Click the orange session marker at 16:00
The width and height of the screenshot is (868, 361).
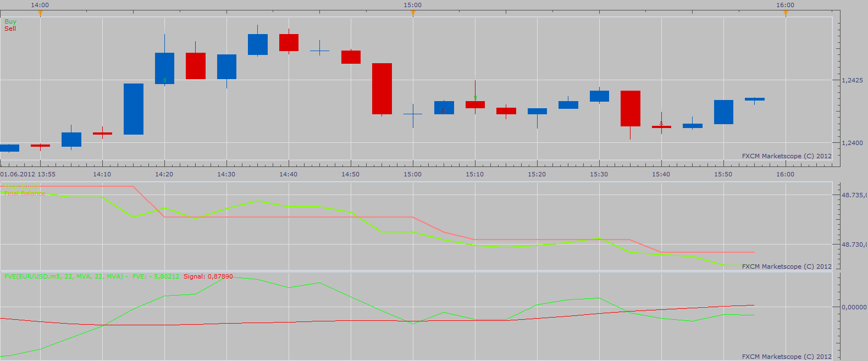786,13
